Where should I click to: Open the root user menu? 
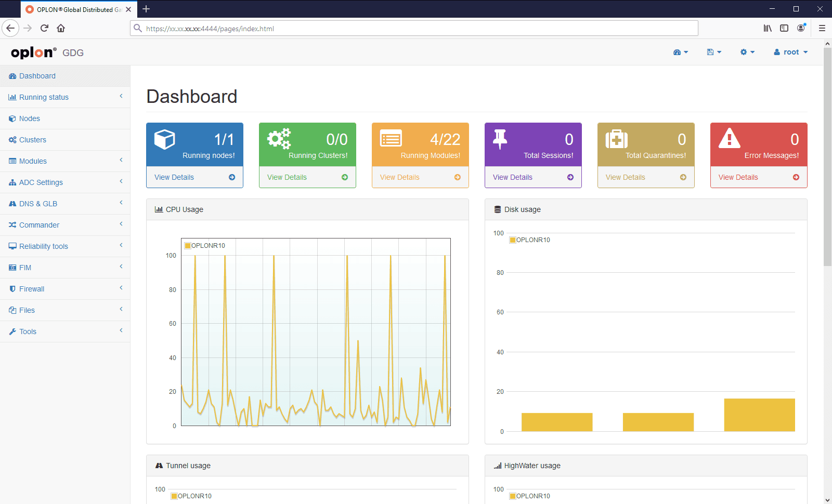[x=790, y=52]
